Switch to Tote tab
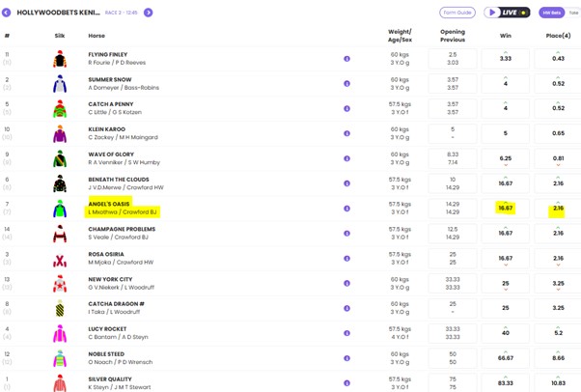This screenshot has width=581, height=392. [x=574, y=13]
